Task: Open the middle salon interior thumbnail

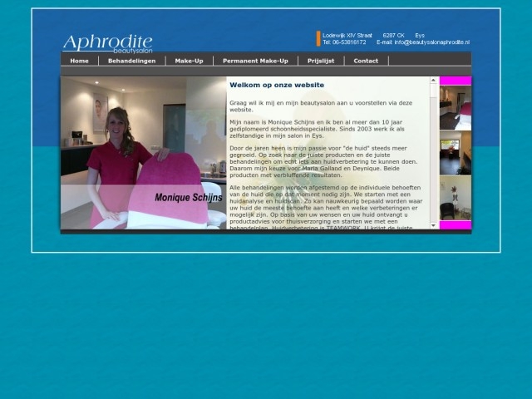Action: pyautogui.click(x=455, y=152)
